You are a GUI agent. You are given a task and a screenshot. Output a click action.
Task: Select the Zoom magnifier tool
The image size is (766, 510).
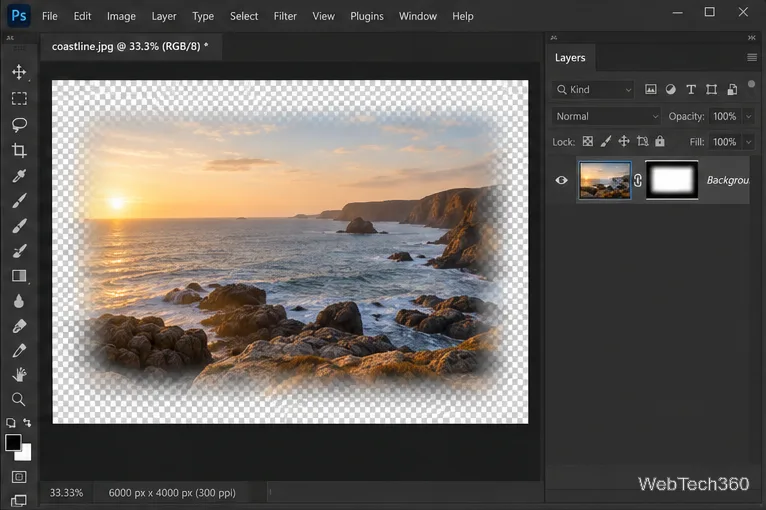[19, 399]
